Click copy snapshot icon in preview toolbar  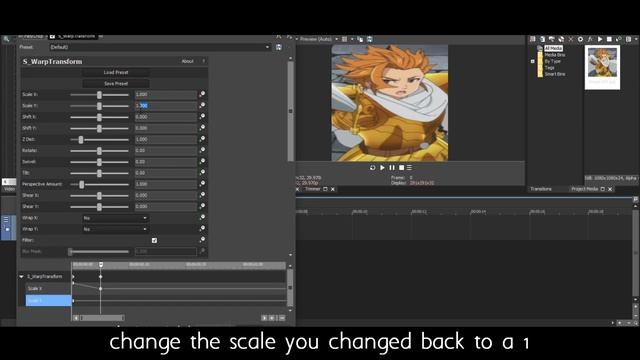click(360, 39)
